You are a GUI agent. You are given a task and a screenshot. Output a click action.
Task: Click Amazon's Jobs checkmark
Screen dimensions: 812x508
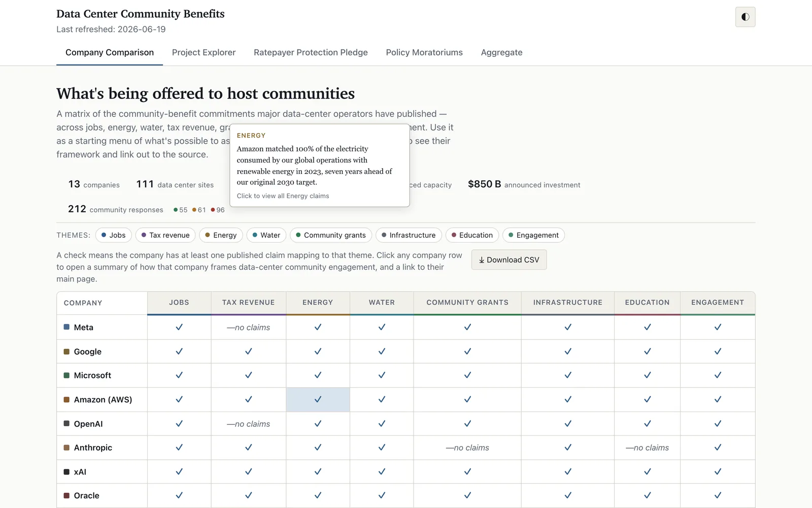pyautogui.click(x=179, y=400)
